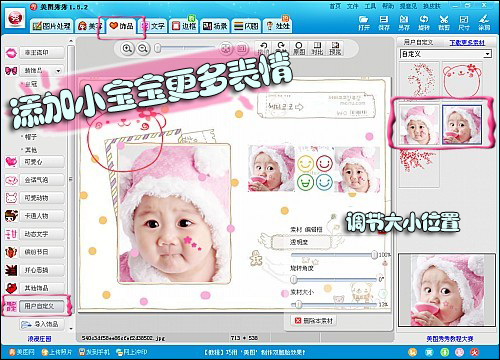Click the redo arrow icon in the toolbar
This screenshot has width=500, height=360.
(281, 46)
